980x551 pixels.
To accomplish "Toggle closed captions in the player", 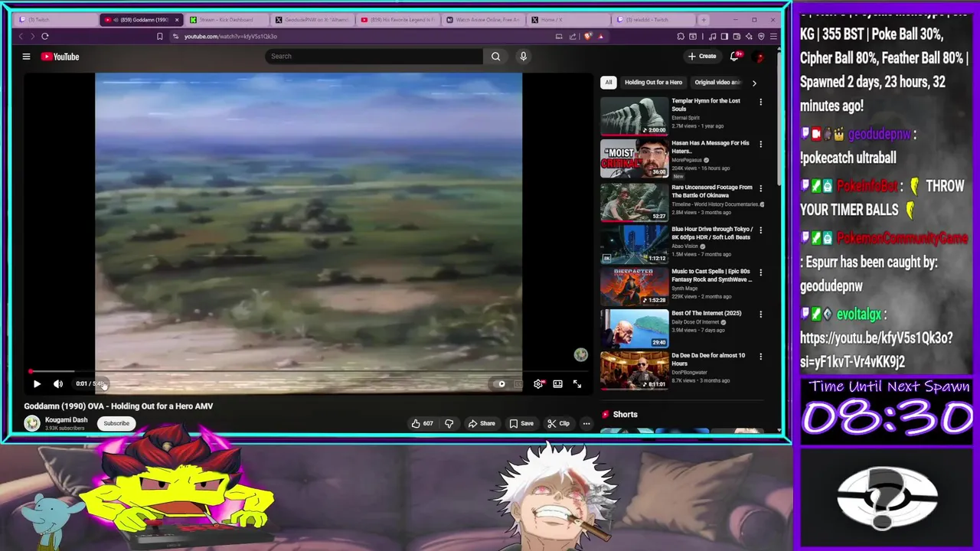I will tap(518, 384).
